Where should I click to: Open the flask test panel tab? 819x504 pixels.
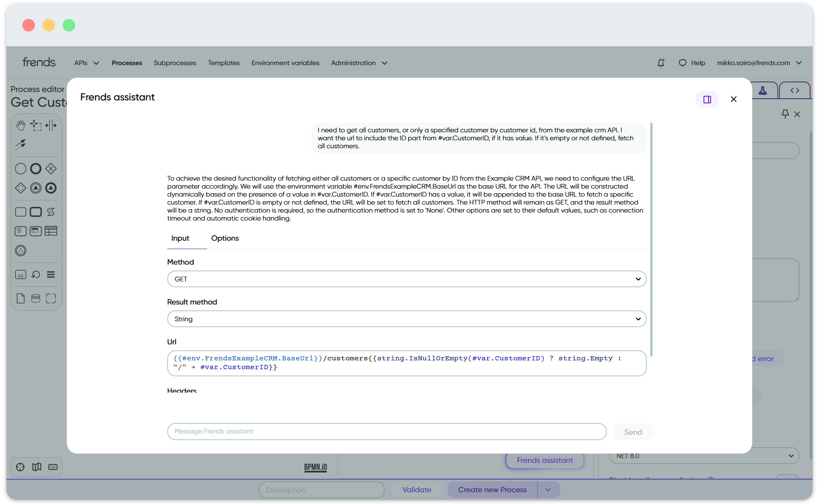pos(763,91)
